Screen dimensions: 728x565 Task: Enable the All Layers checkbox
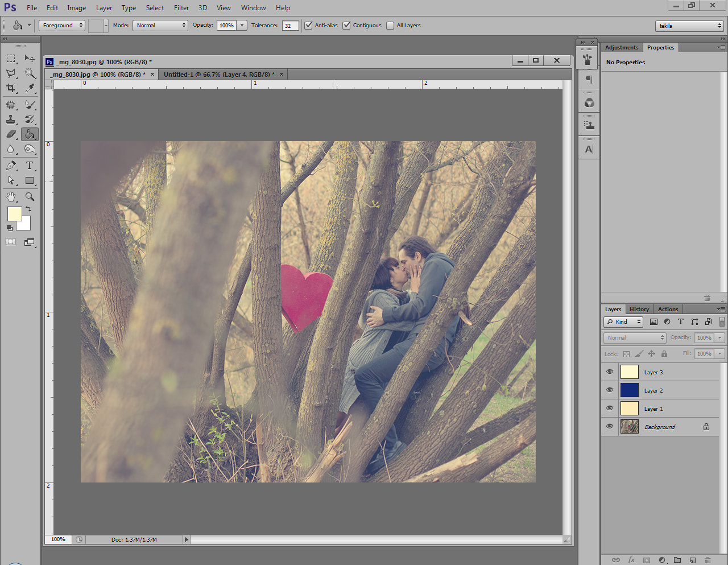pos(390,25)
